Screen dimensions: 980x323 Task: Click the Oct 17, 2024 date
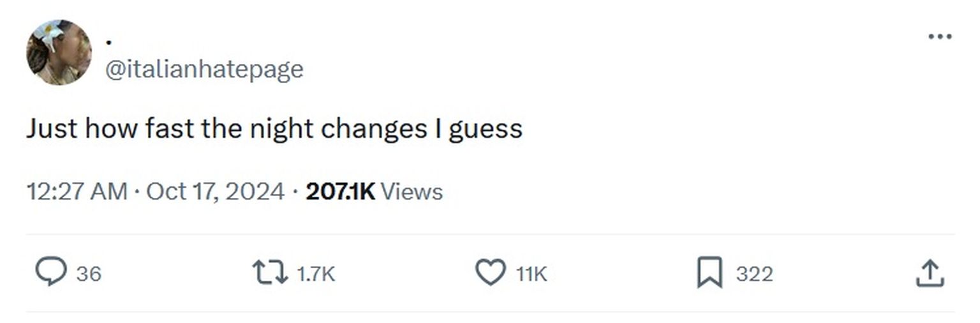click(215, 192)
